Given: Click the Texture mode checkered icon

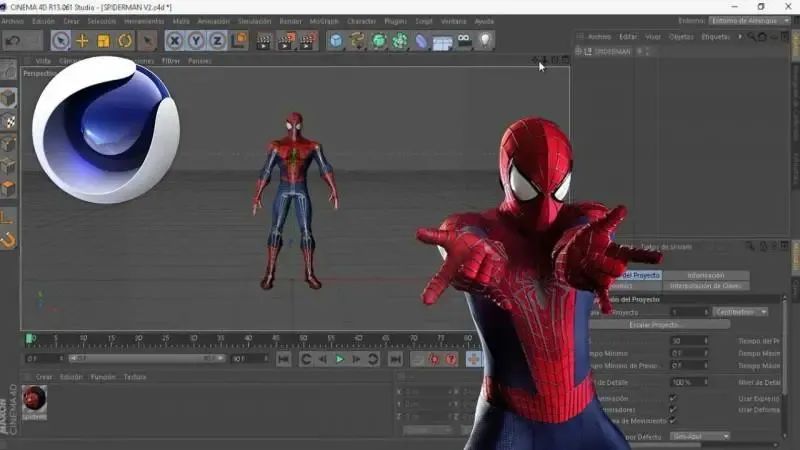Looking at the screenshot, I should coord(8,121).
